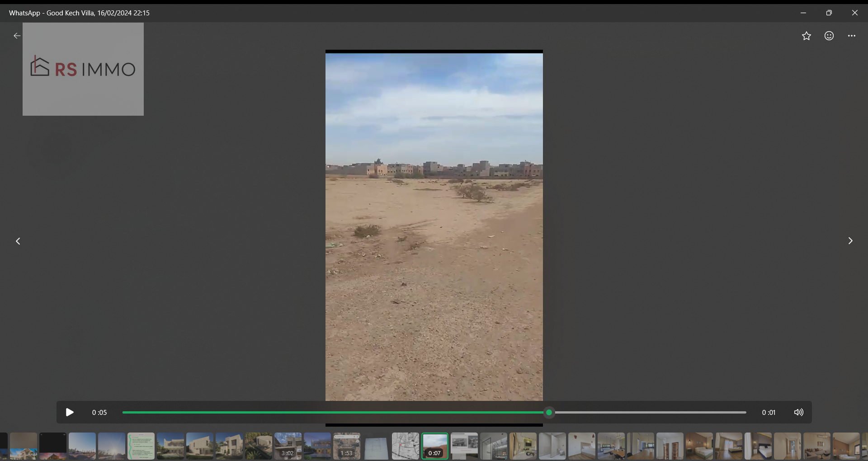
Task: Minimize the WhatsApp media window
Action: coord(803,13)
